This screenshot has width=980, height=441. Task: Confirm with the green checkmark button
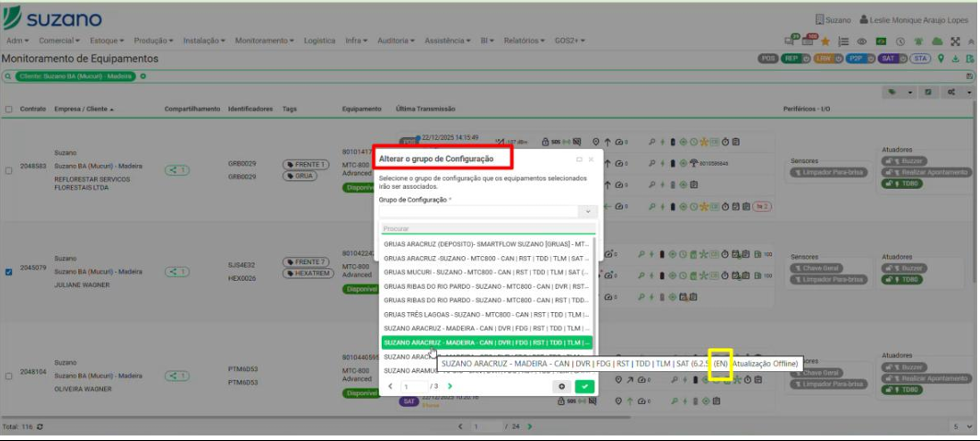(583, 387)
